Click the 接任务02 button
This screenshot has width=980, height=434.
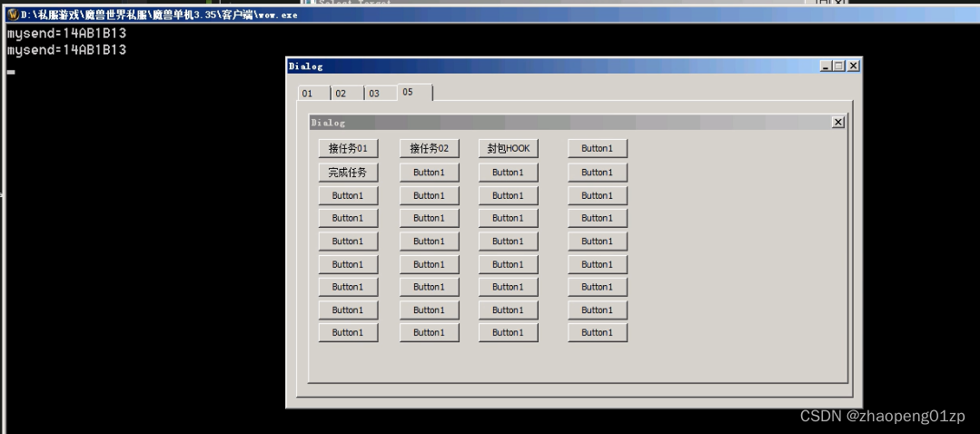(430, 149)
